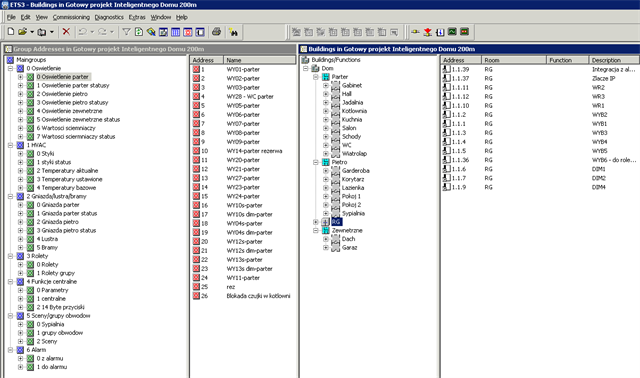640x378 pixels.
Task: Expand the Garaz room node
Action: pos(326,247)
